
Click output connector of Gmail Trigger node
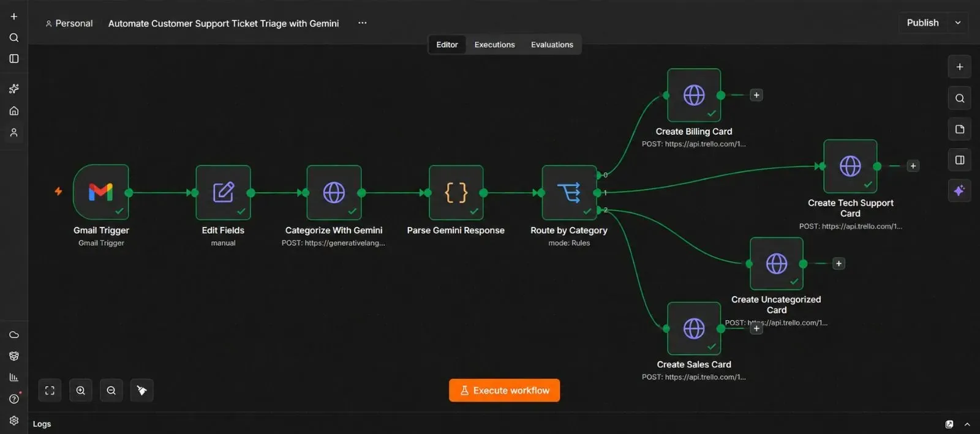click(x=129, y=193)
